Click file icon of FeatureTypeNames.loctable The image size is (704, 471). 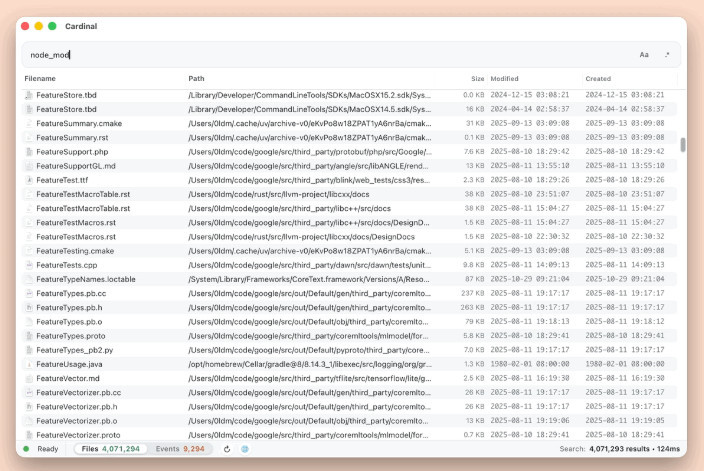click(29, 279)
